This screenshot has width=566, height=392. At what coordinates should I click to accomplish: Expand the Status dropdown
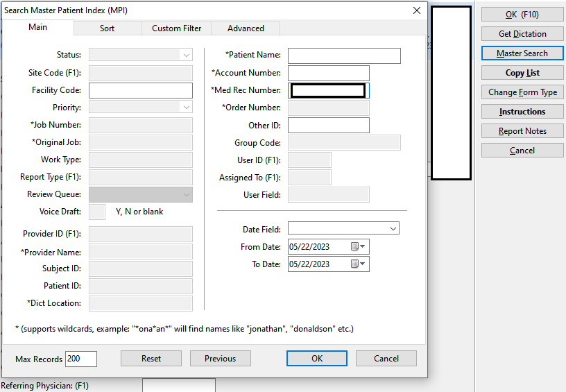click(x=186, y=55)
